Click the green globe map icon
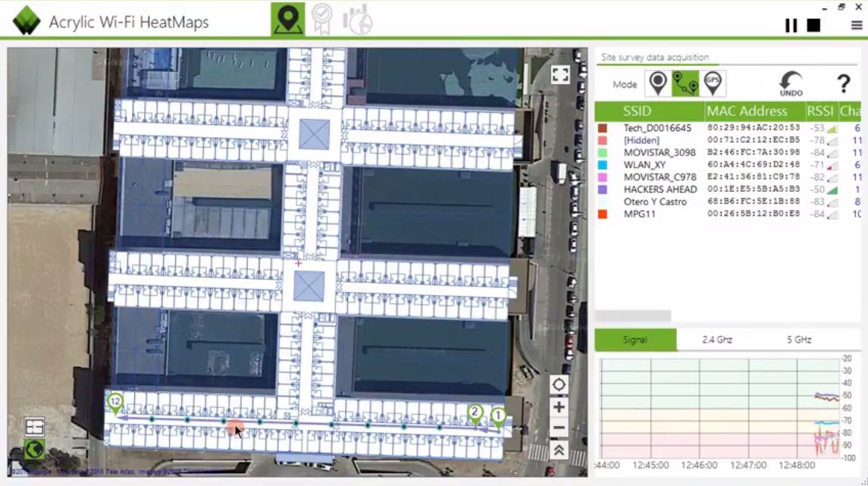868x486 pixels. tap(34, 449)
